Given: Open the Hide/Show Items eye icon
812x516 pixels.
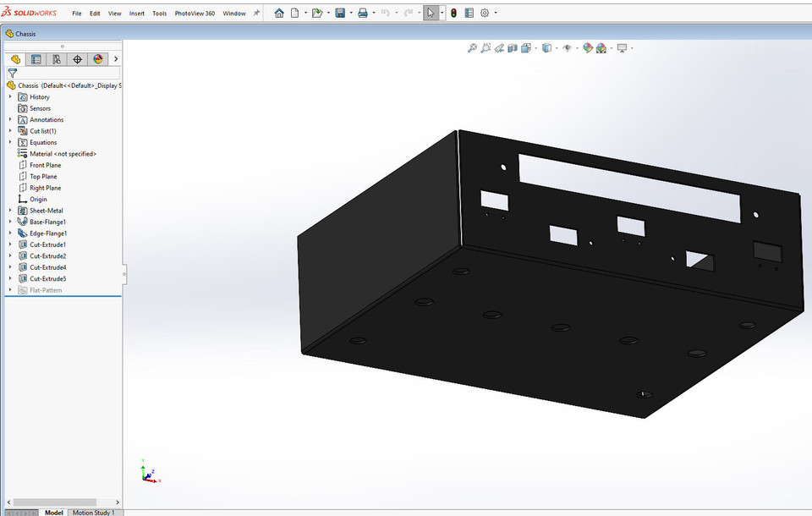Looking at the screenshot, I should 567,48.
